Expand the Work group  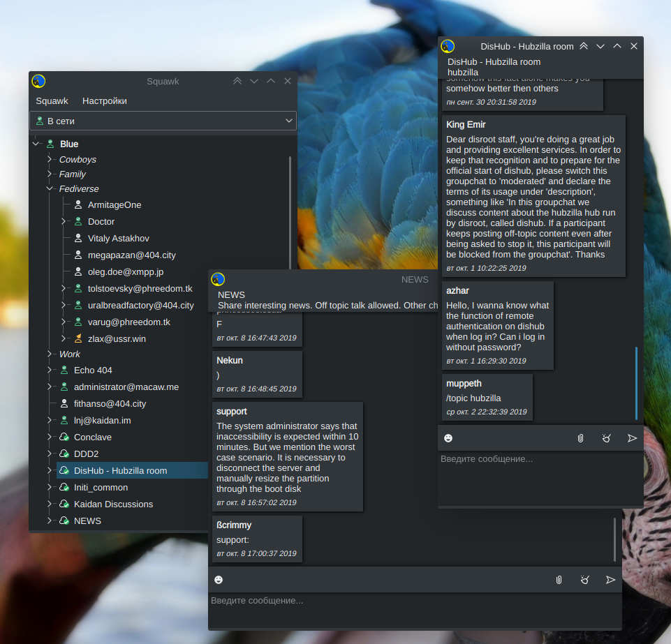pyautogui.click(x=50, y=354)
